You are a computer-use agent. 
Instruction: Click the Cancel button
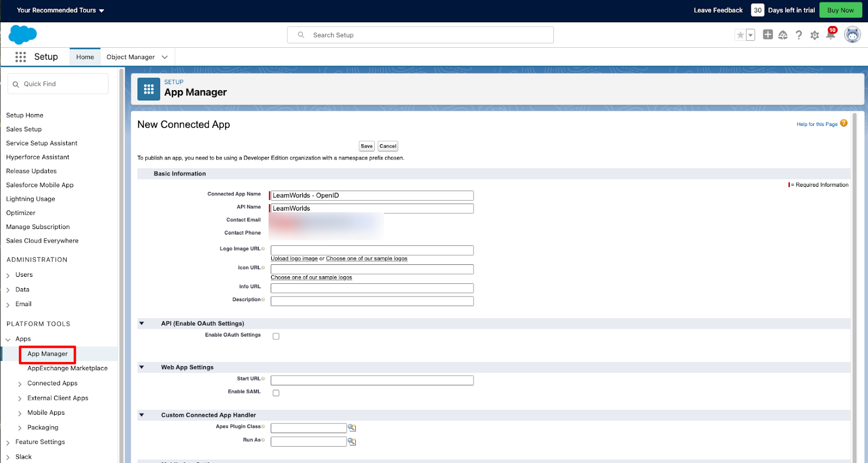pos(388,146)
